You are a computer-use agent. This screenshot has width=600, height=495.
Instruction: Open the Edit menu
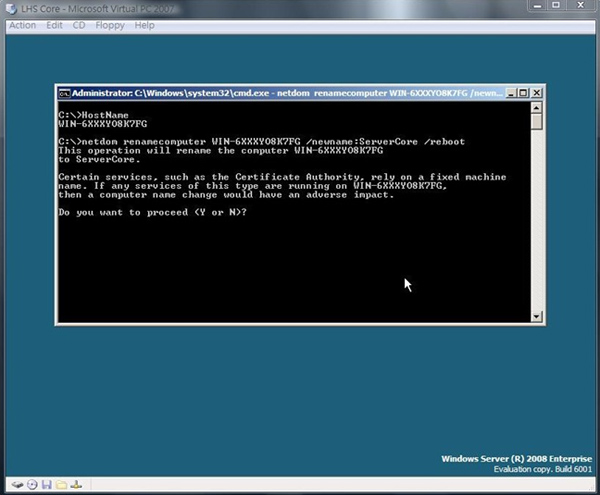[54, 24]
